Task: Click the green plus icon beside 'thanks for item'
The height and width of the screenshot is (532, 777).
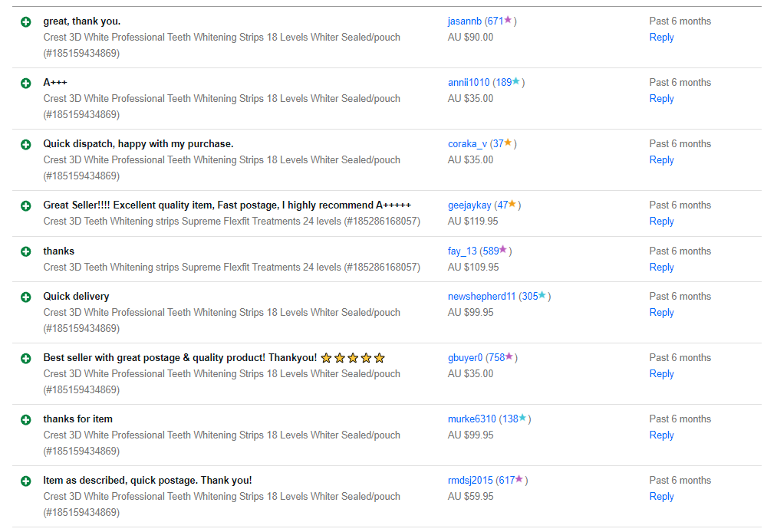Action: [x=26, y=420]
